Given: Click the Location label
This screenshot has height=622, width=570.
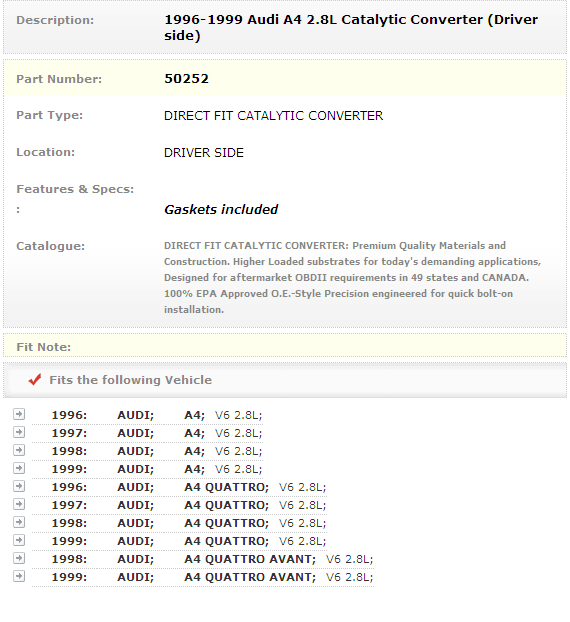Looking at the screenshot, I should click(46, 152).
